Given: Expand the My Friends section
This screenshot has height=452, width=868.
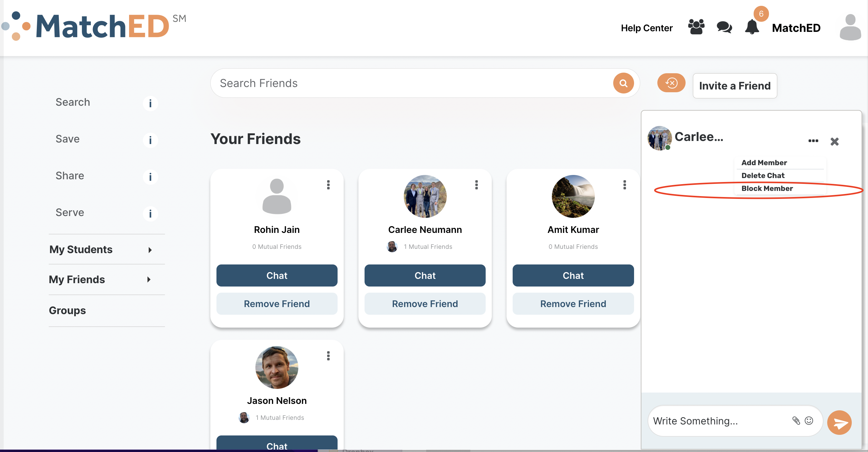Looking at the screenshot, I should pyautogui.click(x=149, y=279).
